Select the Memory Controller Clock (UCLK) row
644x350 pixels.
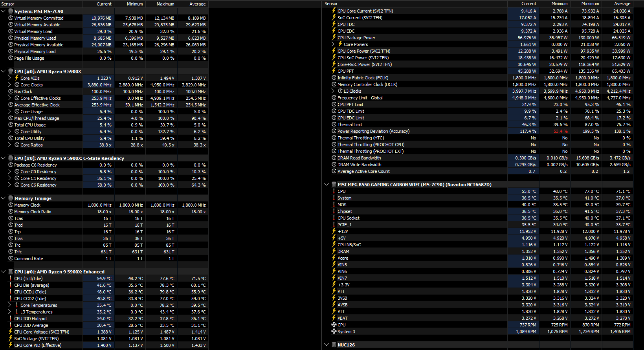[x=477, y=84]
